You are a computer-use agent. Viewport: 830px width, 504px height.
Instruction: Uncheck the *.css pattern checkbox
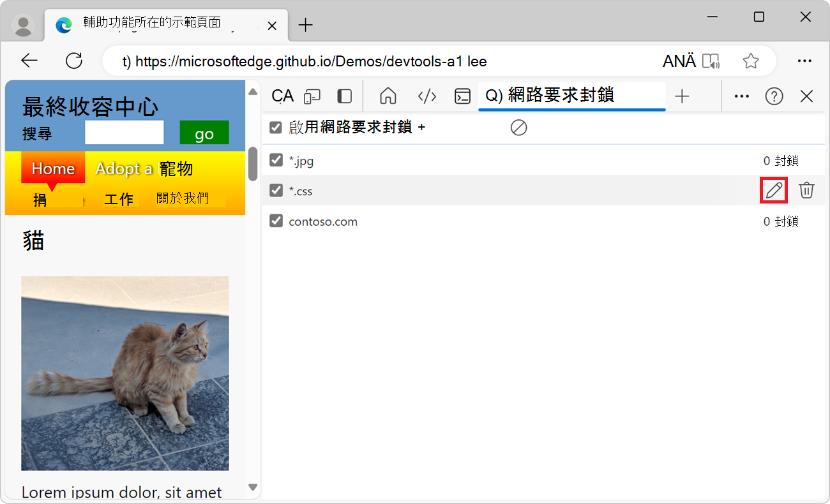(x=276, y=190)
